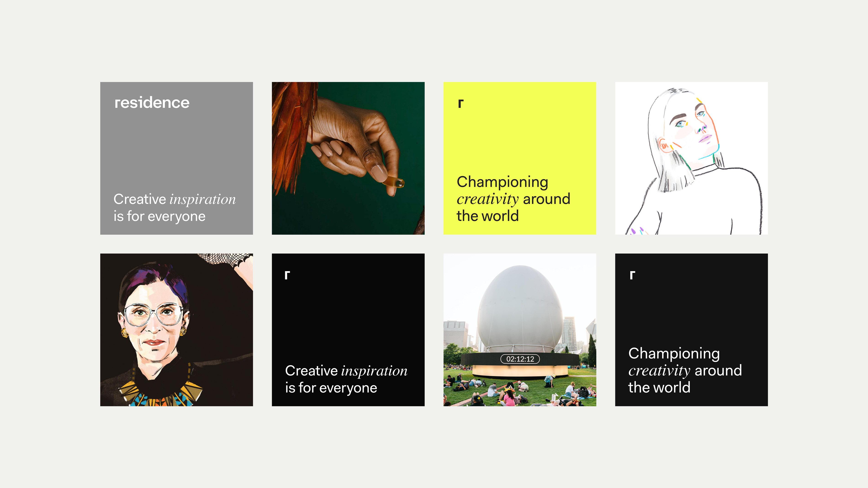Click the r logo on the bottom-right black tile
This screenshot has width=868, height=488.
tap(632, 275)
